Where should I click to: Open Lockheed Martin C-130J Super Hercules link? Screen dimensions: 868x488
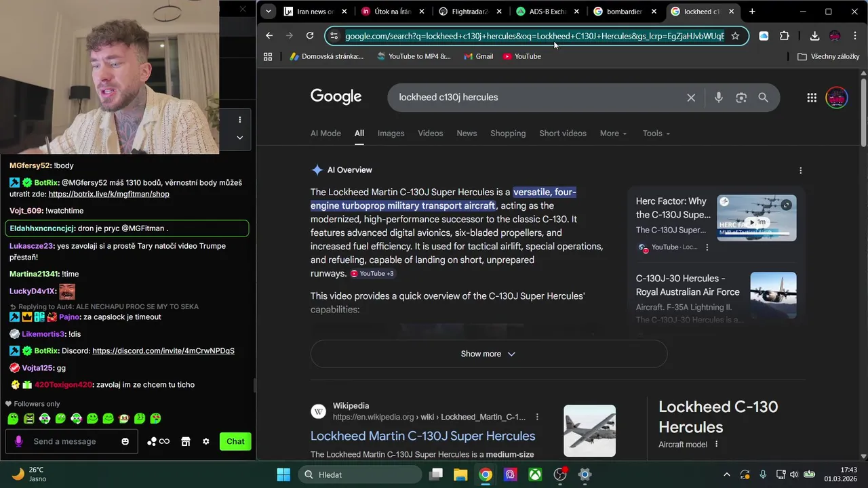422,436
